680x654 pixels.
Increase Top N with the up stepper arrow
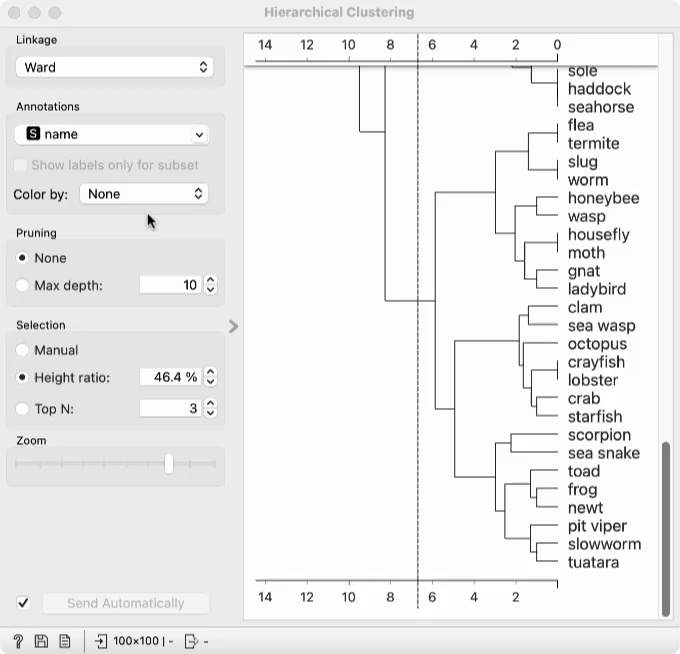tap(210, 403)
